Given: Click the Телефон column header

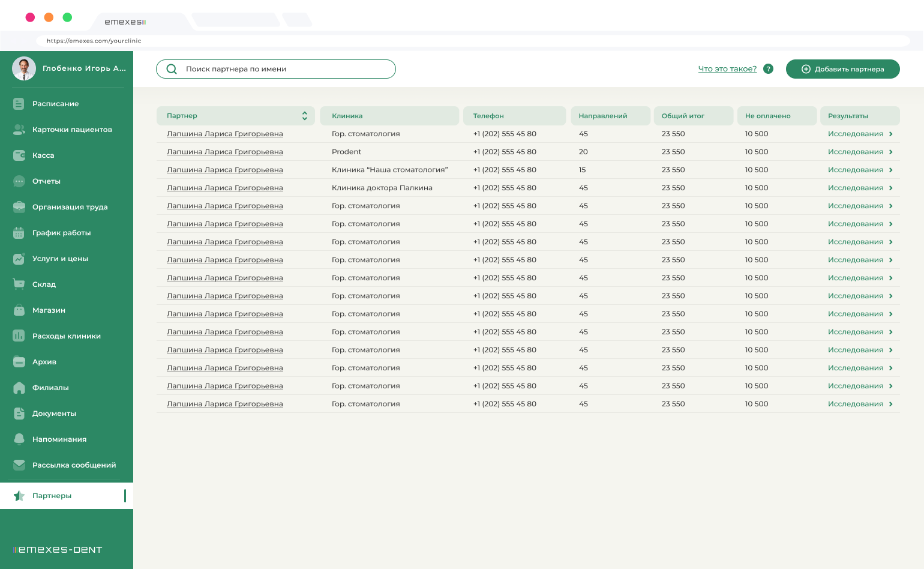Looking at the screenshot, I should pos(514,116).
